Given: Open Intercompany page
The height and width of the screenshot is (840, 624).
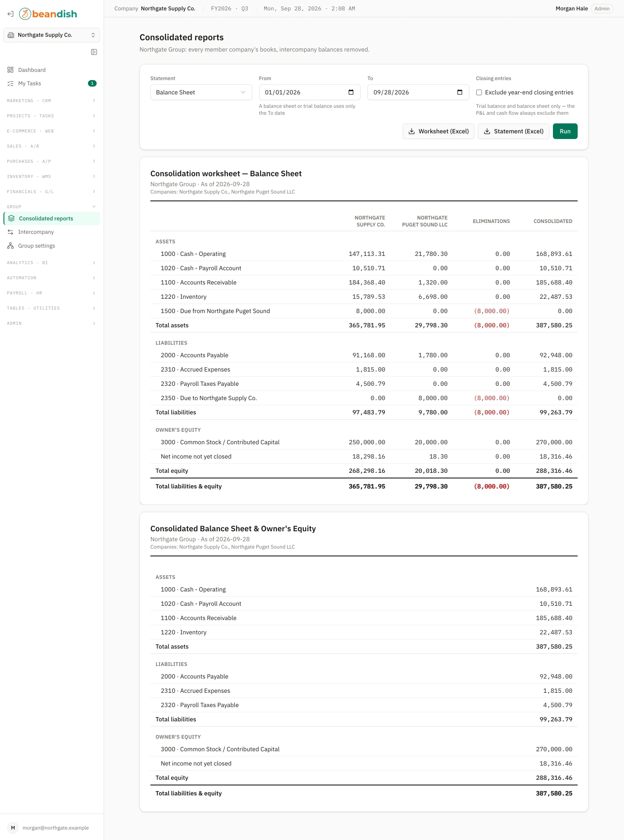Looking at the screenshot, I should [52, 232].
